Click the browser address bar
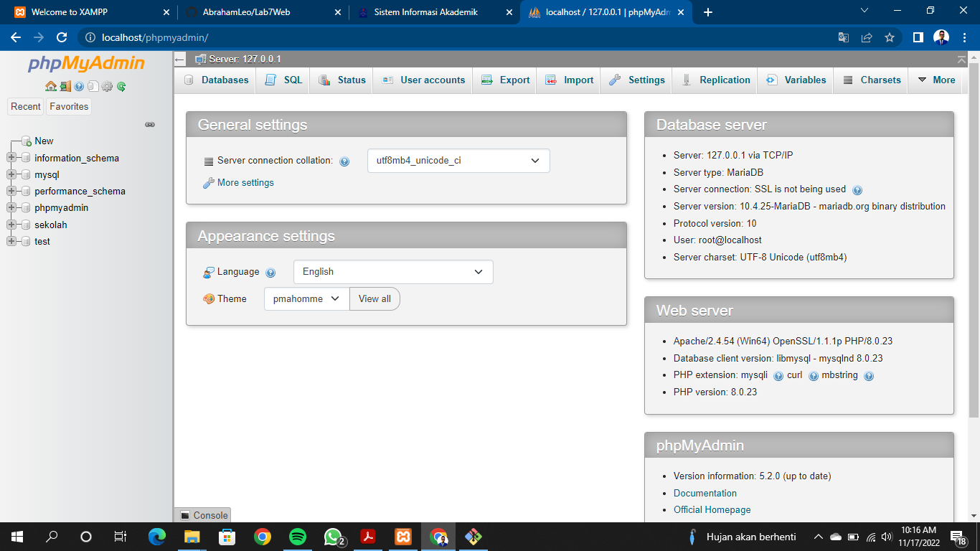980x551 pixels. pos(459,37)
